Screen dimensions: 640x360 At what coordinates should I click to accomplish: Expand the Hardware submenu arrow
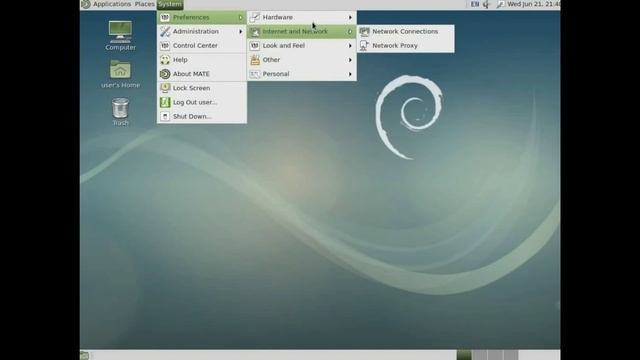point(350,17)
